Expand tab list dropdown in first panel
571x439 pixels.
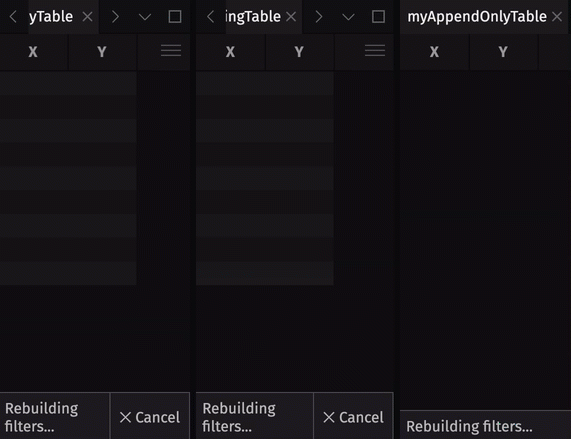tap(145, 17)
